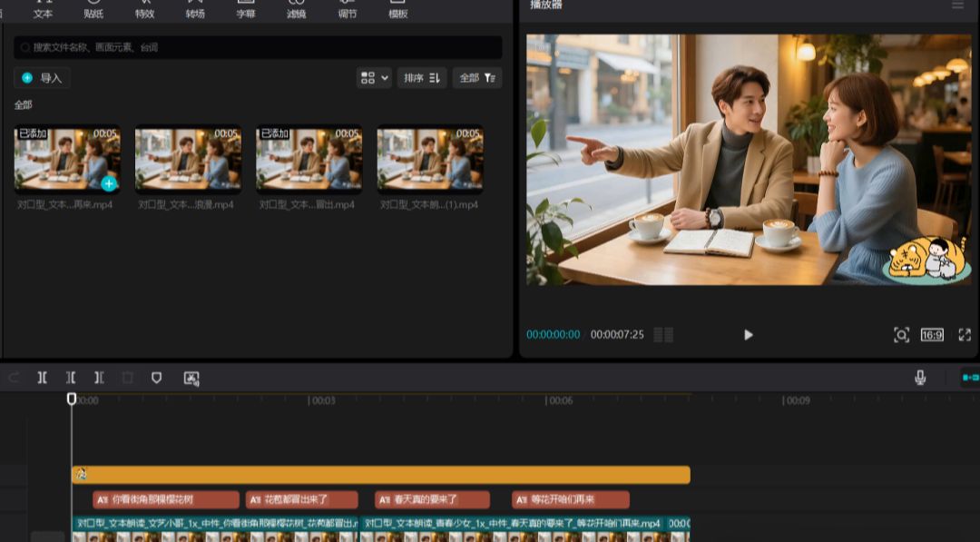Click the microphone record voiceover icon

[920, 378]
